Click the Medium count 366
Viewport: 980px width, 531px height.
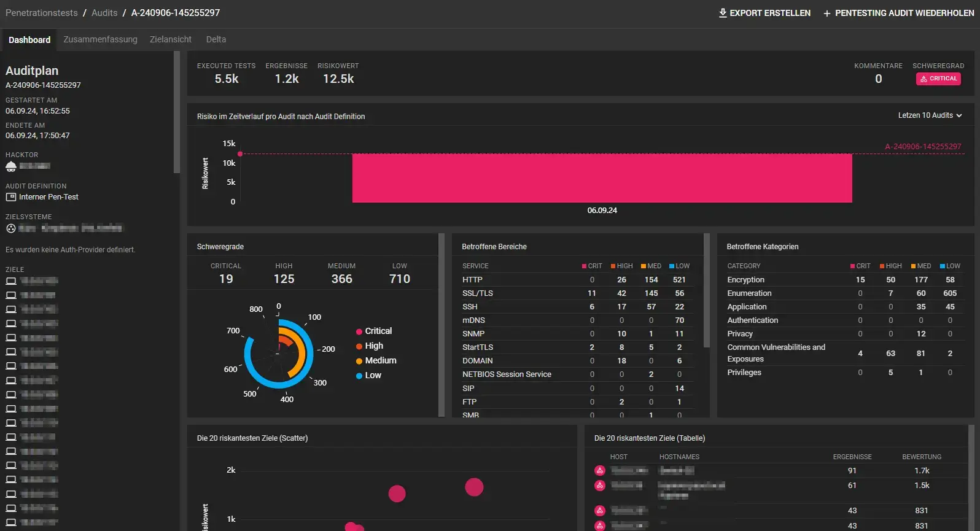click(341, 279)
